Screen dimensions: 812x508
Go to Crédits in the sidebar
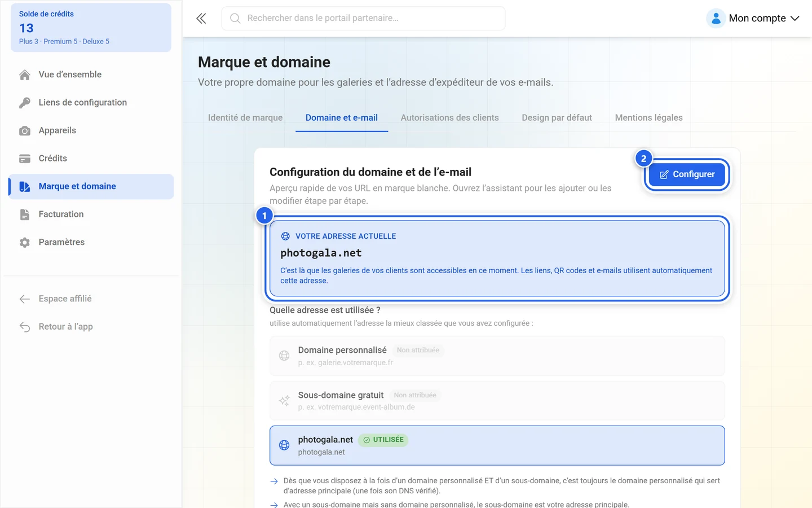pyautogui.click(x=91, y=159)
